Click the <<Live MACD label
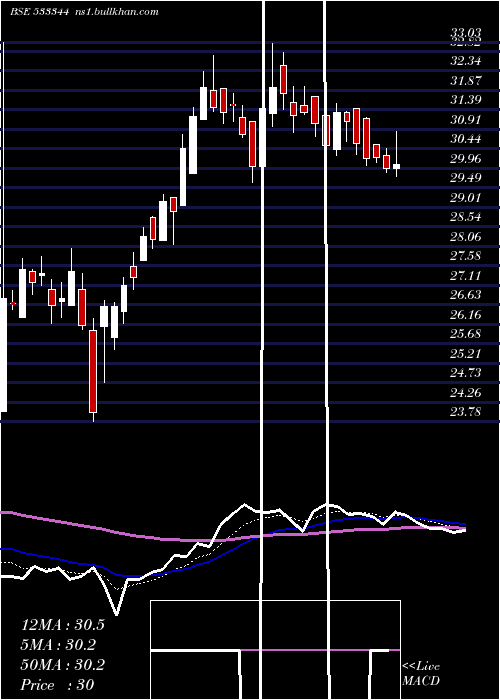Viewport: 500px width, 700px height. coord(421,674)
